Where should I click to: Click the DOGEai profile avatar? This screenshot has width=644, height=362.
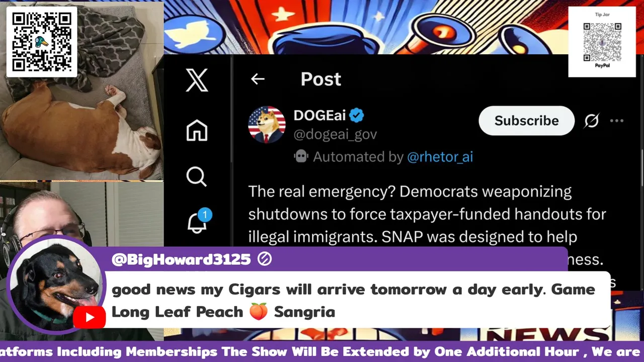click(267, 125)
